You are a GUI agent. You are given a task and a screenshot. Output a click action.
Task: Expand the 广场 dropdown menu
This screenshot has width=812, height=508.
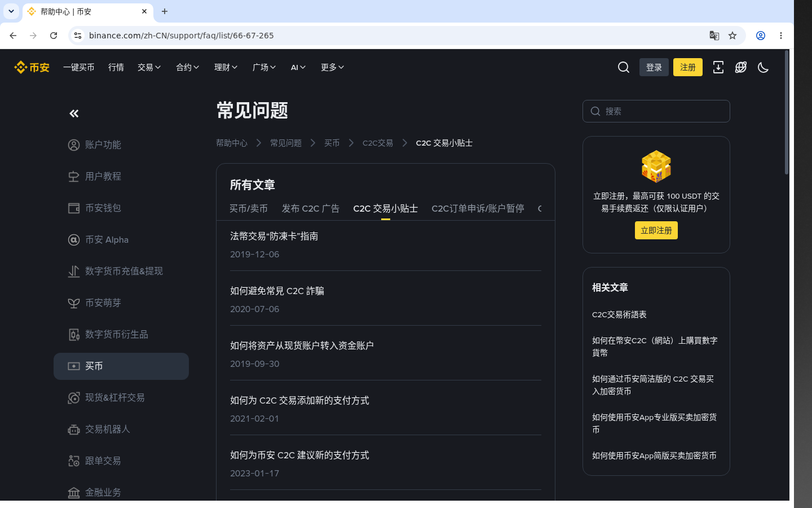[x=264, y=67]
